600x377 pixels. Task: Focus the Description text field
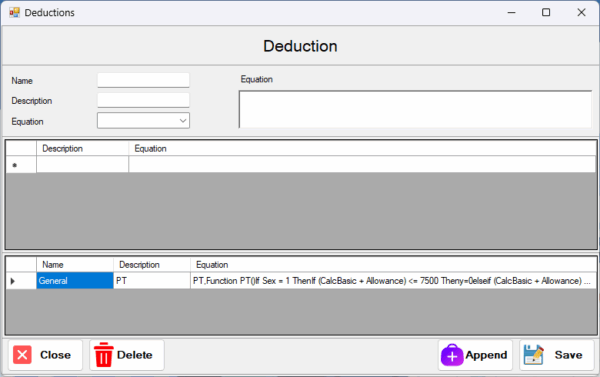point(143,100)
